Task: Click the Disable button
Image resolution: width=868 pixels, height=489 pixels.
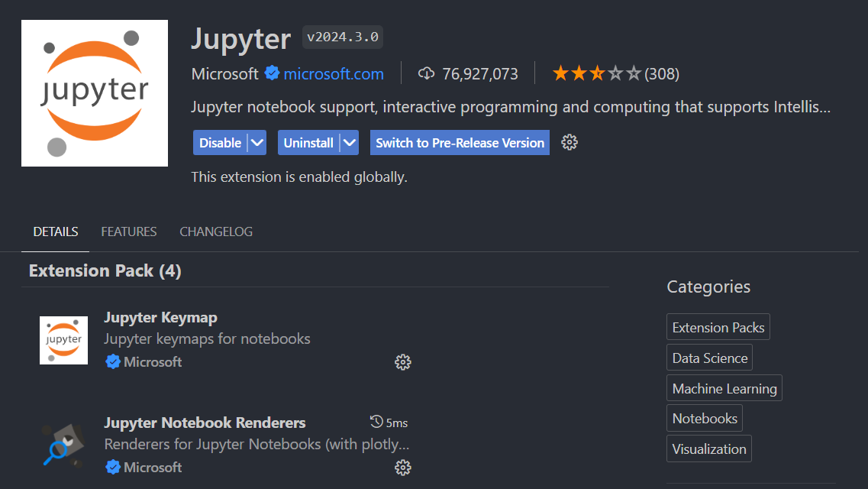Action: (x=220, y=143)
